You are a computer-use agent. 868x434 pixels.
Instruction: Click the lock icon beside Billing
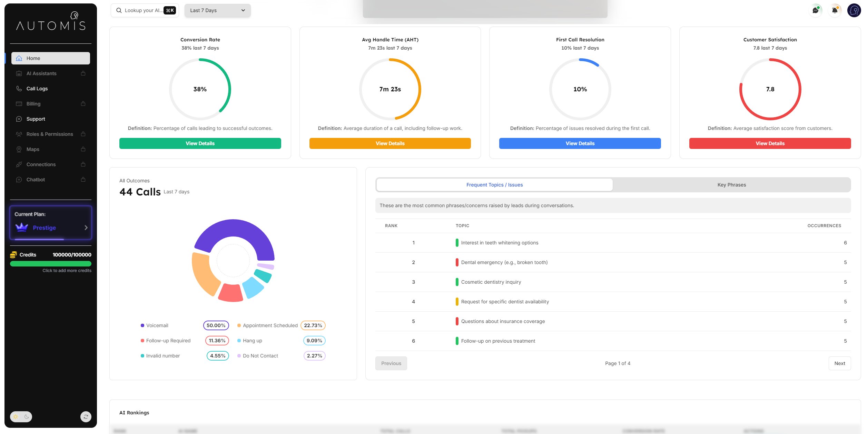pyautogui.click(x=83, y=103)
